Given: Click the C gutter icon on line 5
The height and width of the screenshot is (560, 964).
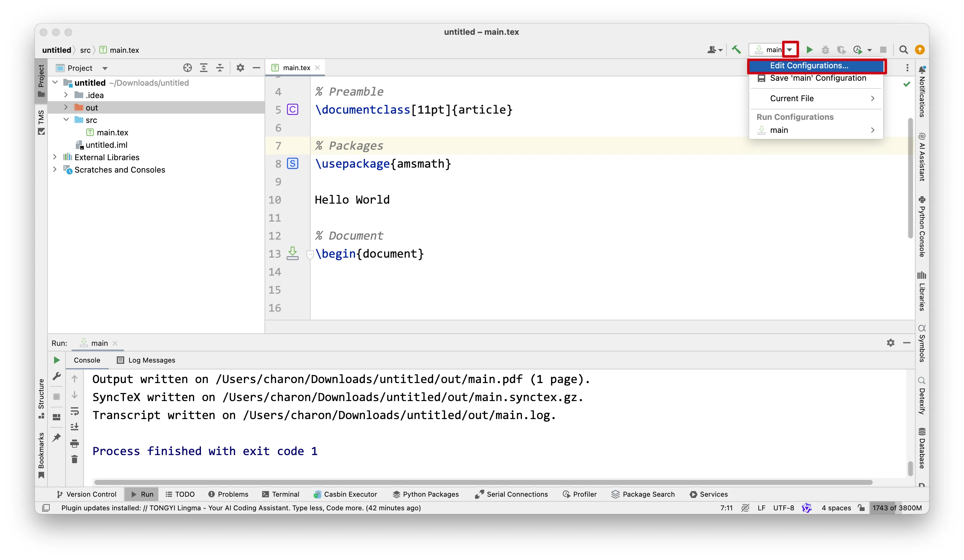Looking at the screenshot, I should 292,109.
